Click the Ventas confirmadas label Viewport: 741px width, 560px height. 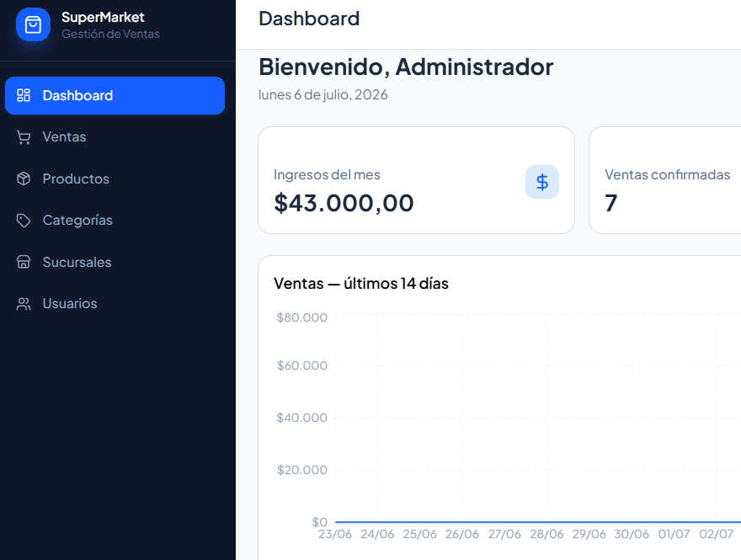click(667, 174)
